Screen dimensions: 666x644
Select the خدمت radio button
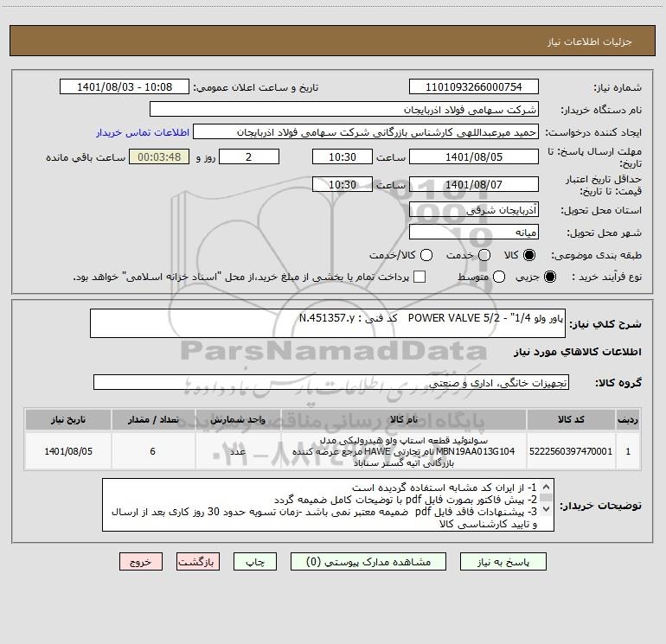(x=484, y=255)
